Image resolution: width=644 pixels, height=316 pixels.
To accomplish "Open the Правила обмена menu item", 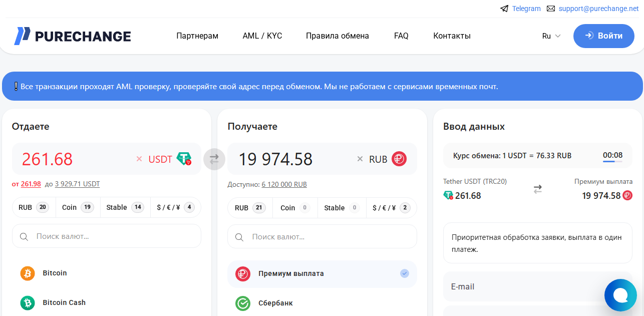I will 337,36.
